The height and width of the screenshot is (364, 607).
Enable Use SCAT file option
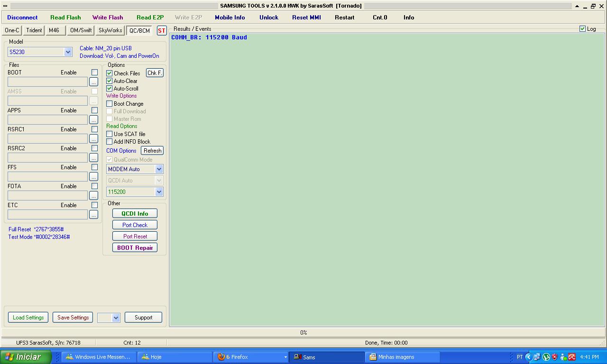tap(110, 134)
